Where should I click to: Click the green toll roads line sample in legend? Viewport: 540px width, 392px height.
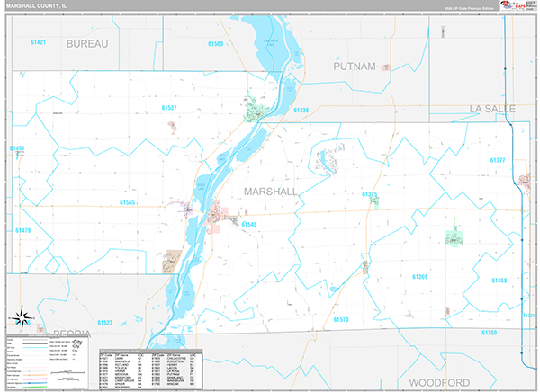(x=35, y=387)
